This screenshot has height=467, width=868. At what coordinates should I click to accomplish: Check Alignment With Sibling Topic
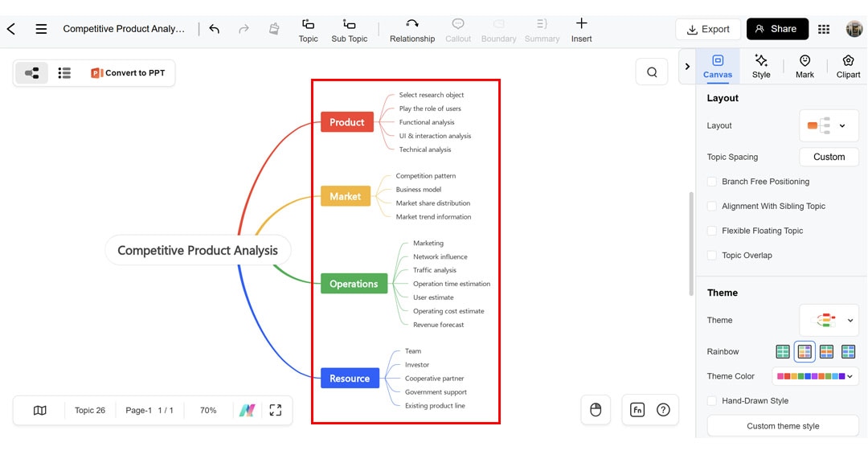point(711,206)
